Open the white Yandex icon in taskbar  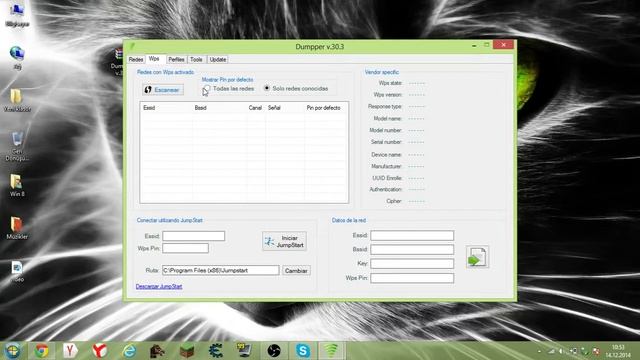point(70,351)
